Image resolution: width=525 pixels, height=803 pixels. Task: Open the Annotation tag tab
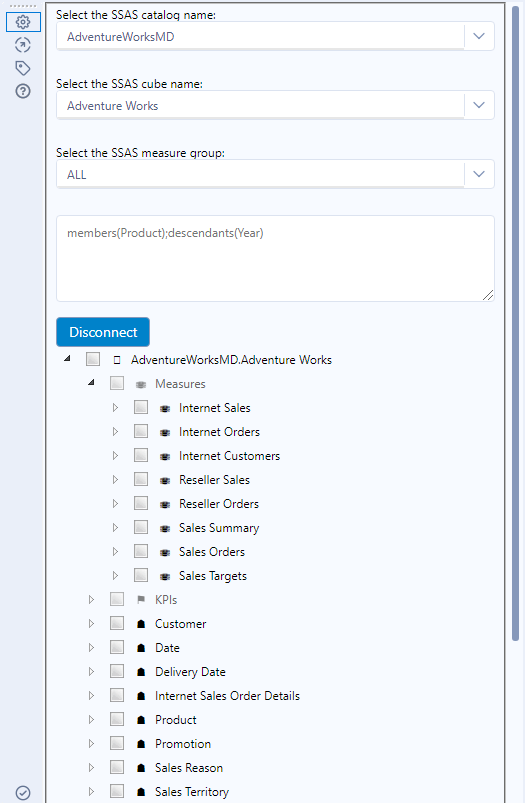(x=23, y=68)
